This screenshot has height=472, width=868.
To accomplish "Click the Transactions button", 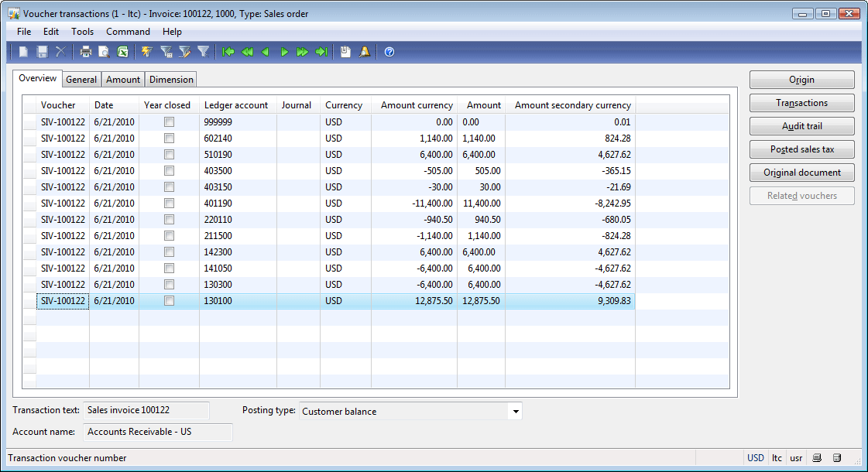I will (x=801, y=103).
